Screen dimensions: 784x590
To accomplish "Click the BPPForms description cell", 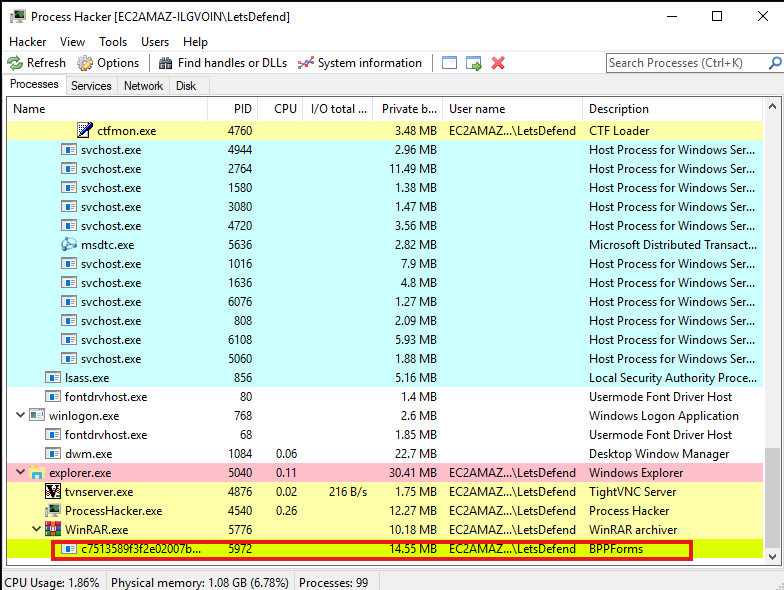I will pyautogui.click(x=616, y=549).
